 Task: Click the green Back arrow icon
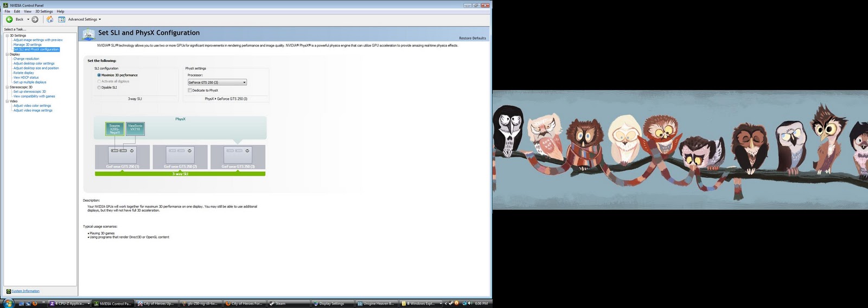point(9,20)
